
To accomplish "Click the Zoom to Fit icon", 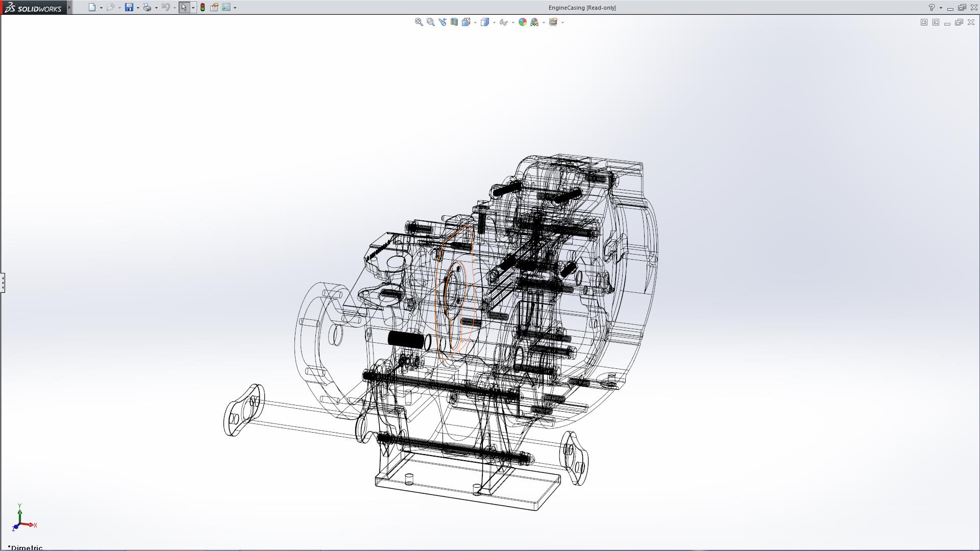I will click(419, 22).
